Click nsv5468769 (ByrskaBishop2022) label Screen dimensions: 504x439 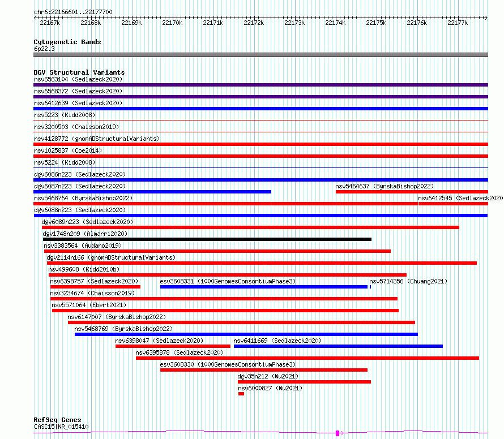click(x=123, y=329)
